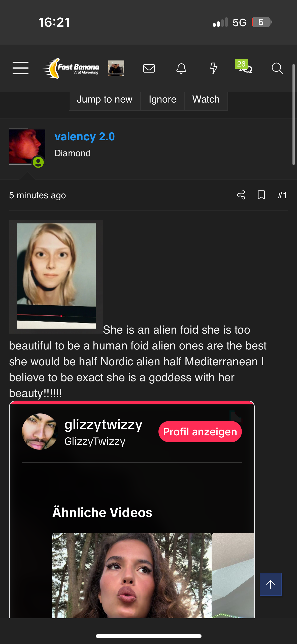The image size is (297, 644).
Task: Open valency 2.0 avatar picture
Action: (27, 147)
